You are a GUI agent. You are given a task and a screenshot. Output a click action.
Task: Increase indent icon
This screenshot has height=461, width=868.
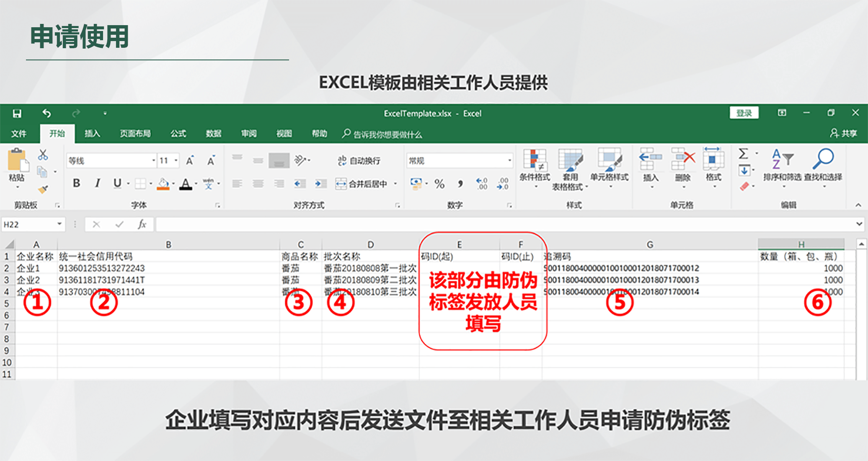320,184
